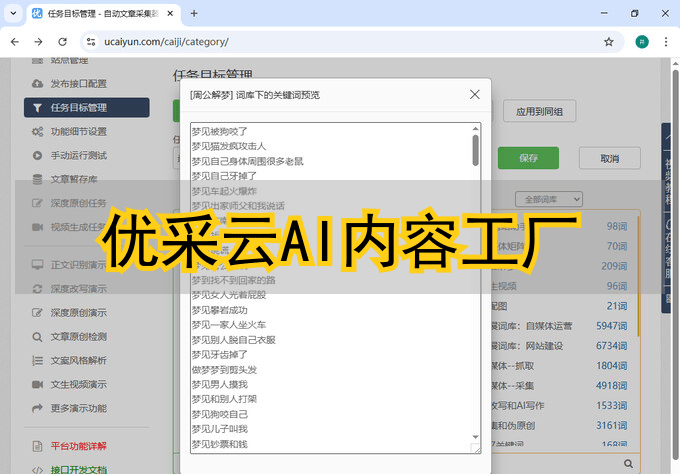Open 深度原创演示 sidebar entry

pos(78,312)
